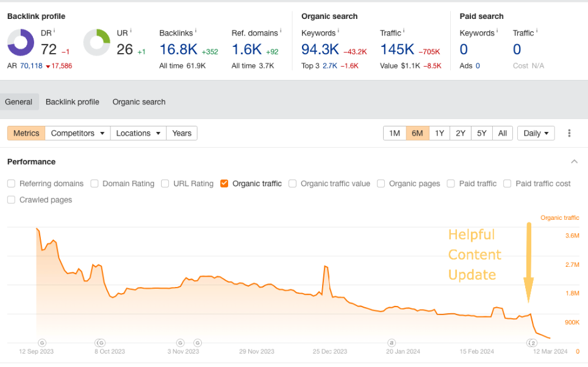Screen dimensions: 588x367
Task: Switch to the Backlink profile tab
Action: [x=72, y=102]
